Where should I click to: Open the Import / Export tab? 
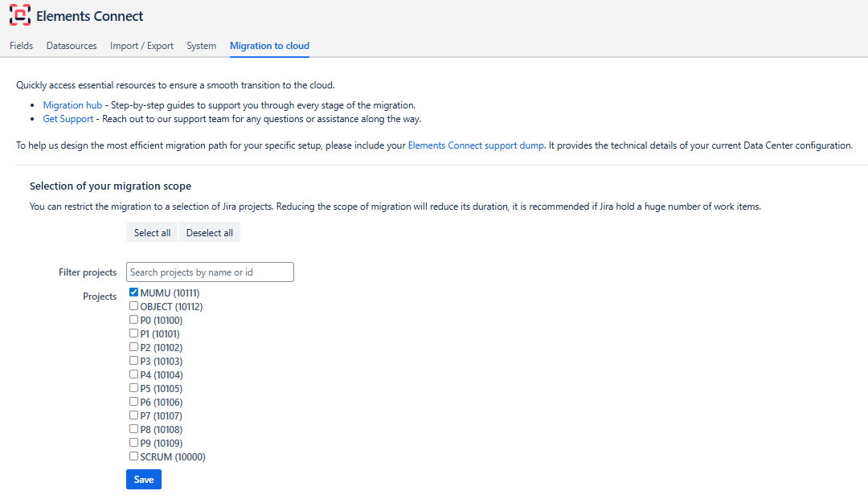coord(141,46)
